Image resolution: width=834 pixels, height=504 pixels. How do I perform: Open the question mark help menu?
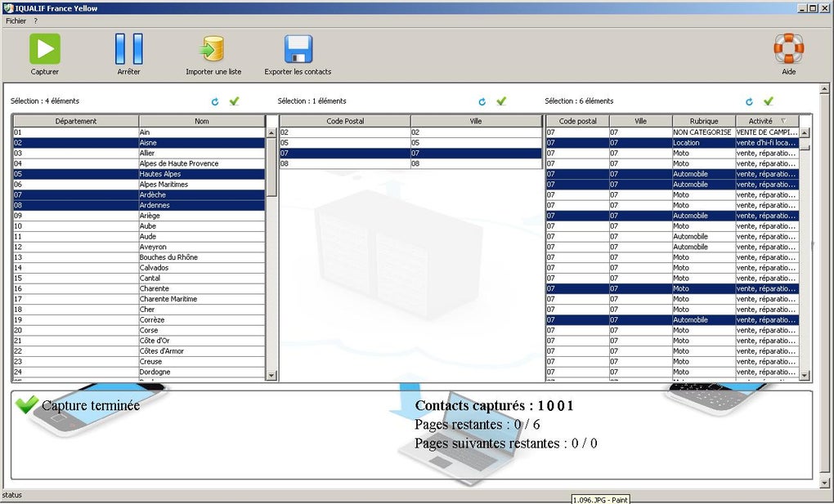36,20
